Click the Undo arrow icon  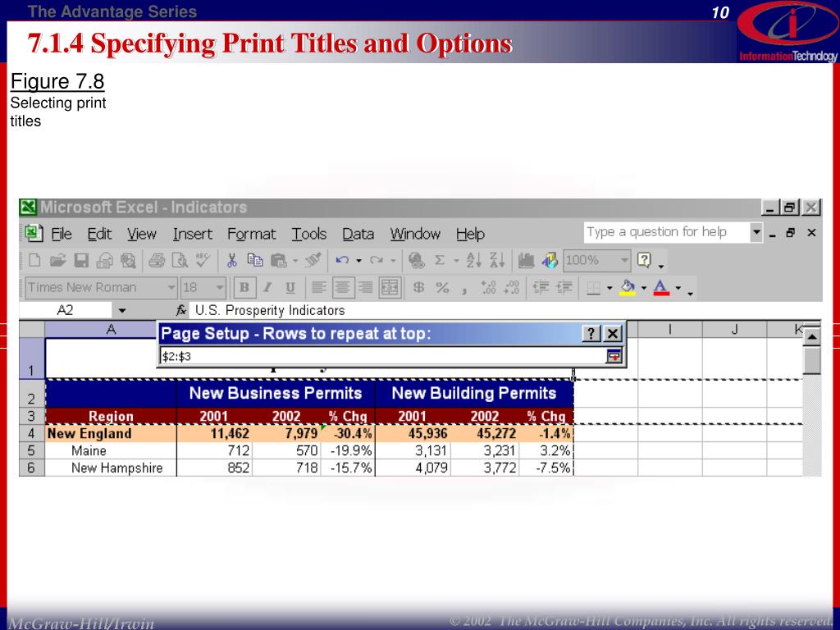(x=342, y=261)
